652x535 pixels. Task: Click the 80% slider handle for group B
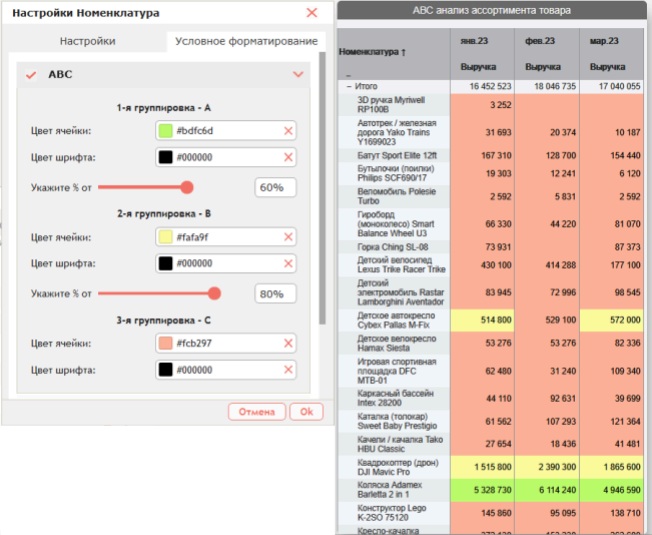pos(214,293)
